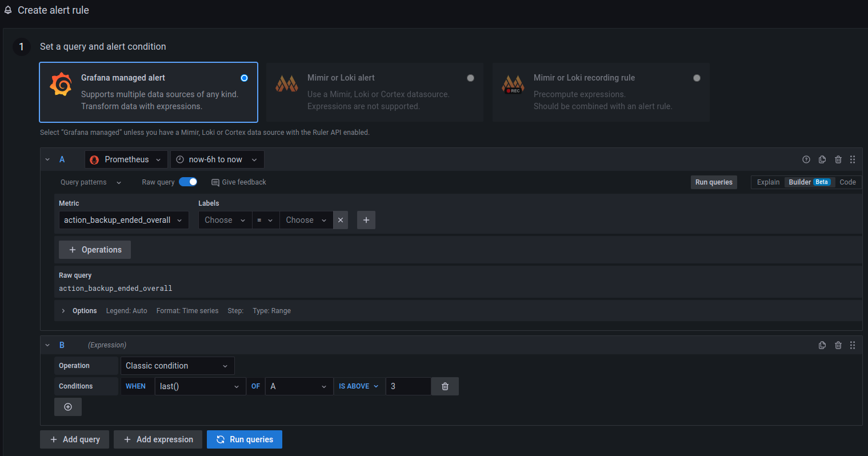The height and width of the screenshot is (456, 868).
Task: Delete query A using trash icon
Action: [x=838, y=159]
